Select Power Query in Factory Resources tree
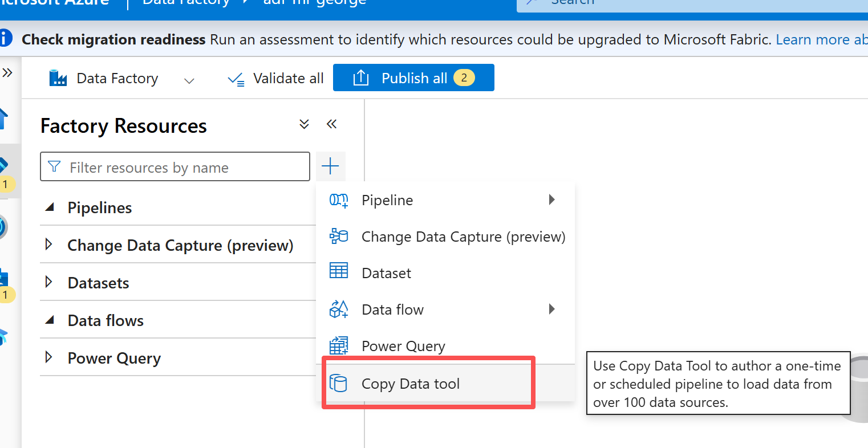The image size is (868, 448). (x=114, y=359)
